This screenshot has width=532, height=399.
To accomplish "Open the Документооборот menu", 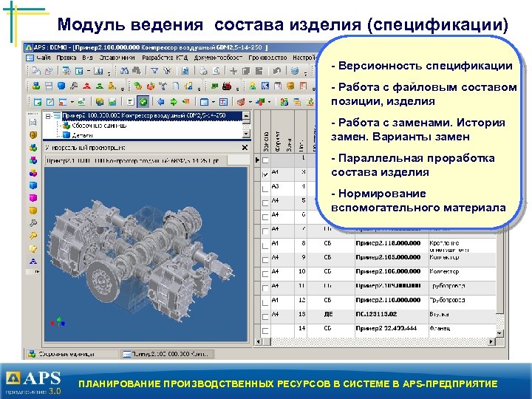I will tap(218, 58).
